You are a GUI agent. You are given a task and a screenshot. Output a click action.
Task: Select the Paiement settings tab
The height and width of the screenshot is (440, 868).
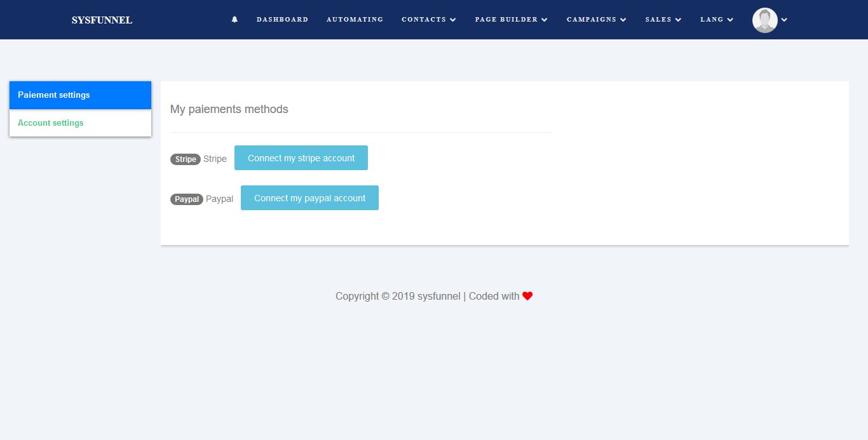pos(80,95)
